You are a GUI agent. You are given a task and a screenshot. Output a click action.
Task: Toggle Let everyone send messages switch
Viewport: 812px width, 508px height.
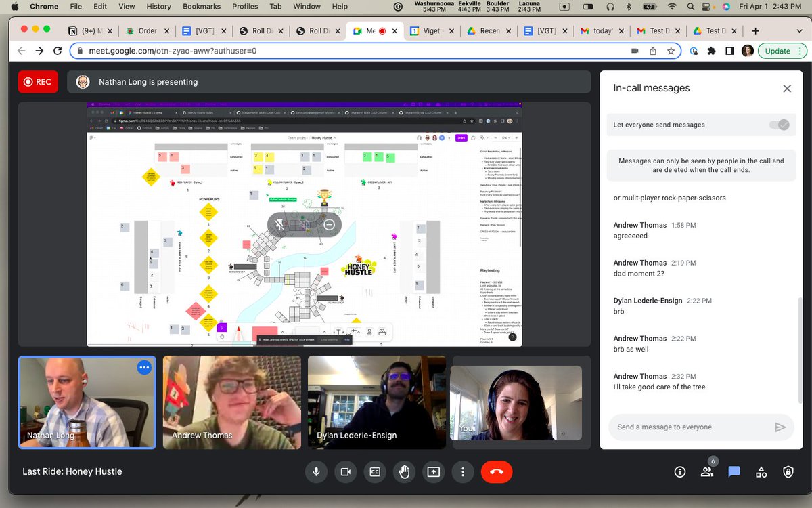click(x=779, y=125)
